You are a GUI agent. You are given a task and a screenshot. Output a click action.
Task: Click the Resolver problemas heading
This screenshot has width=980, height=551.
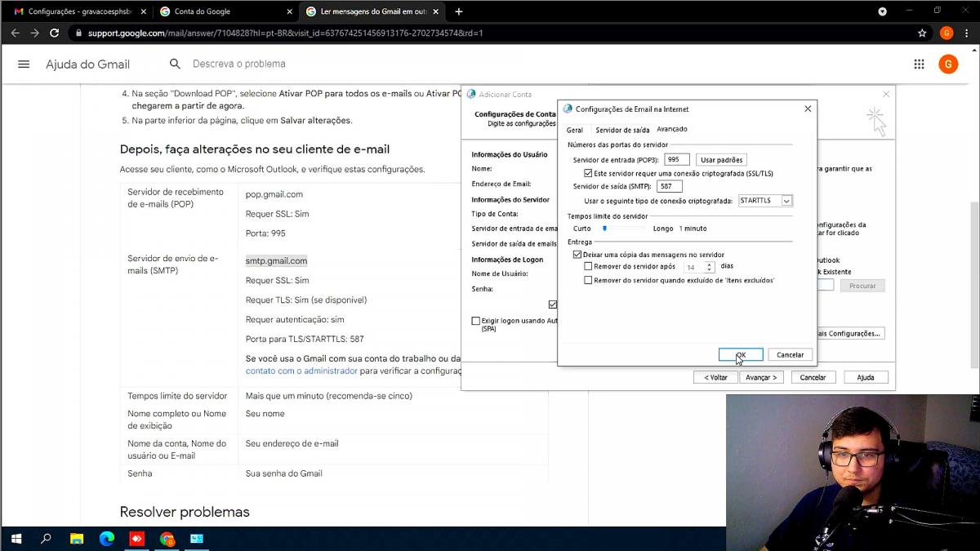point(185,512)
